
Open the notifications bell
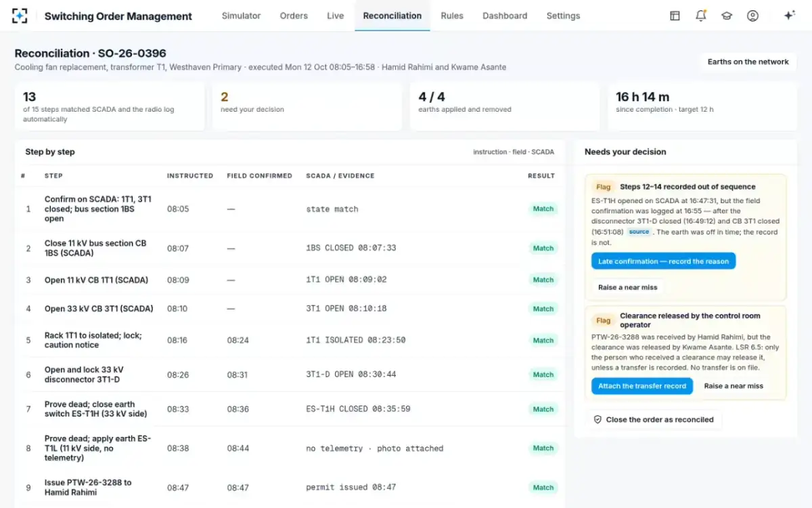(x=700, y=16)
